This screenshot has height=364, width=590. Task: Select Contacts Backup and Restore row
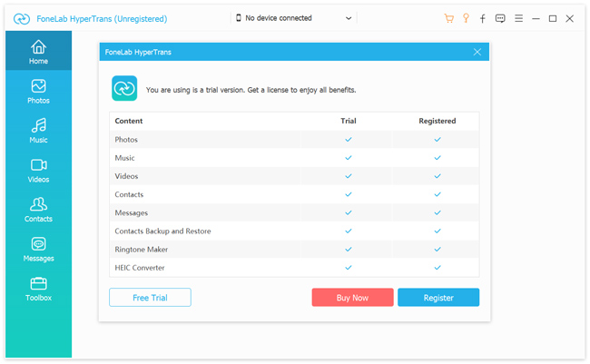pyautogui.click(x=294, y=231)
